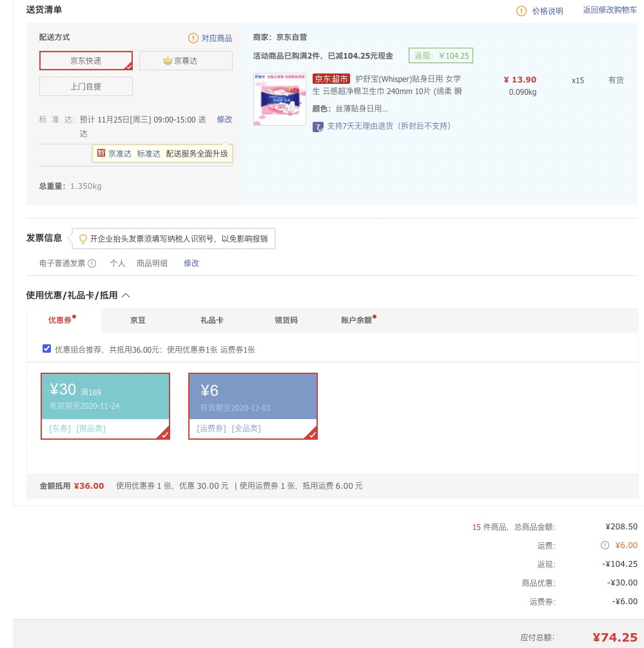Screen dimensions: 644x648
Task: Click the 总重量 1.350kg text
Action: (70, 186)
